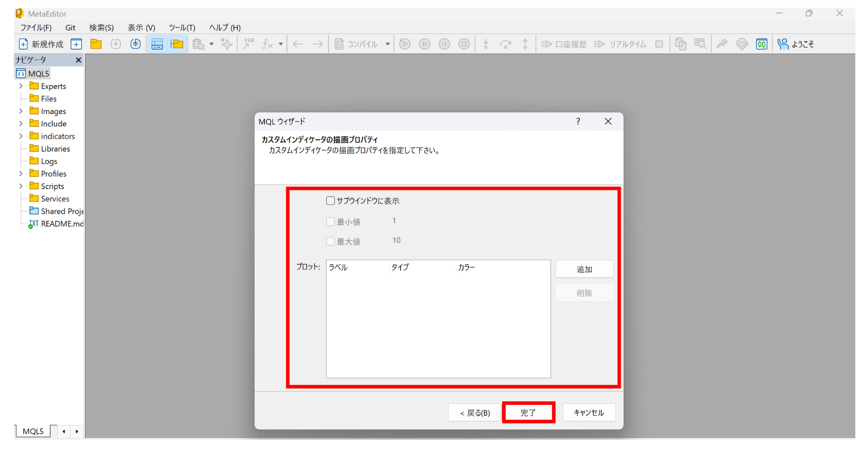Click the 追加 add plot button
The height and width of the screenshot is (451, 868).
click(x=584, y=269)
